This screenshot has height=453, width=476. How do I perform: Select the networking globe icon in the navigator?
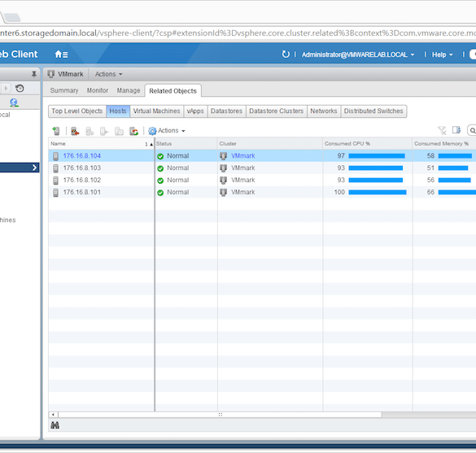pos(14,102)
